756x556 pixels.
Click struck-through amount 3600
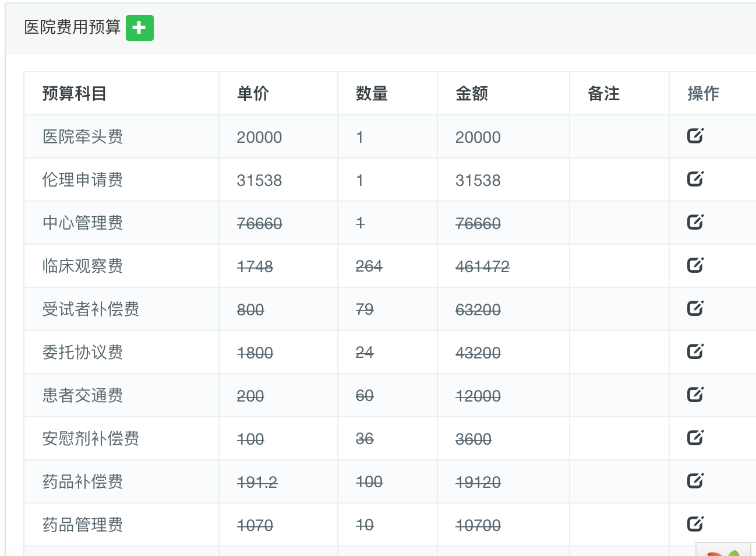(474, 439)
